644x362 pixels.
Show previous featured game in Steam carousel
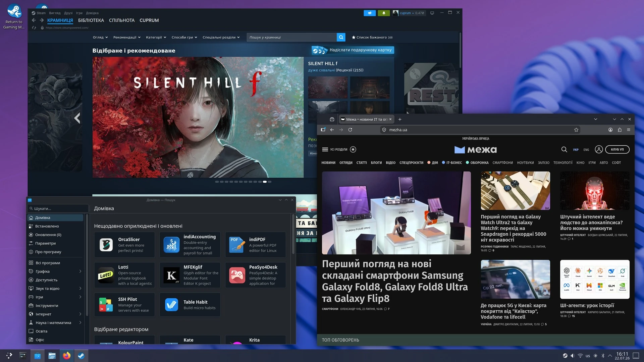[77, 118]
